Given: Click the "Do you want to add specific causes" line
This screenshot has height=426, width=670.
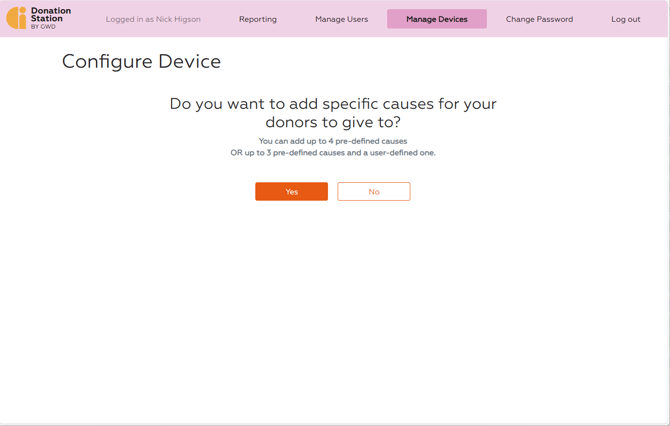Looking at the screenshot, I should [x=333, y=104].
